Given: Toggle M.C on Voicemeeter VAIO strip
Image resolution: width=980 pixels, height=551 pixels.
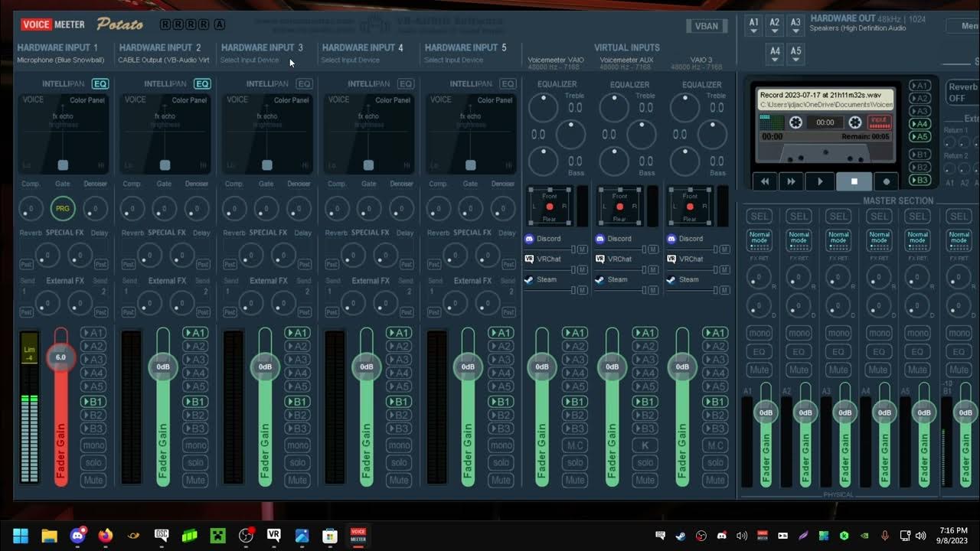Looking at the screenshot, I should point(575,445).
